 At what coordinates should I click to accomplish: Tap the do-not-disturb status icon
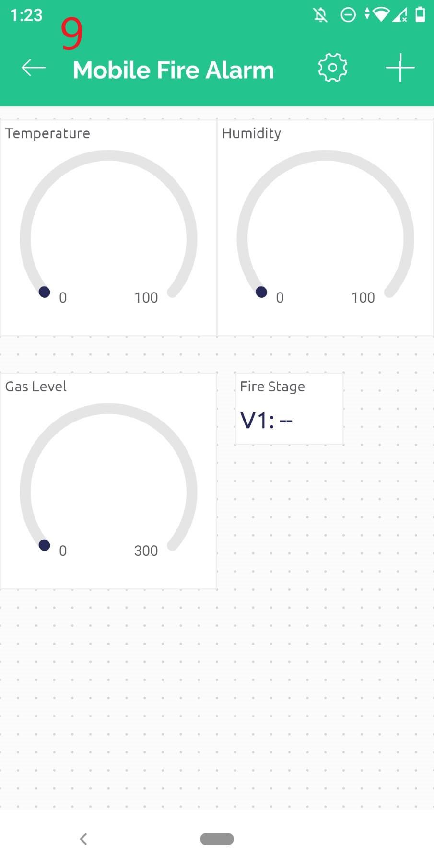(x=348, y=15)
